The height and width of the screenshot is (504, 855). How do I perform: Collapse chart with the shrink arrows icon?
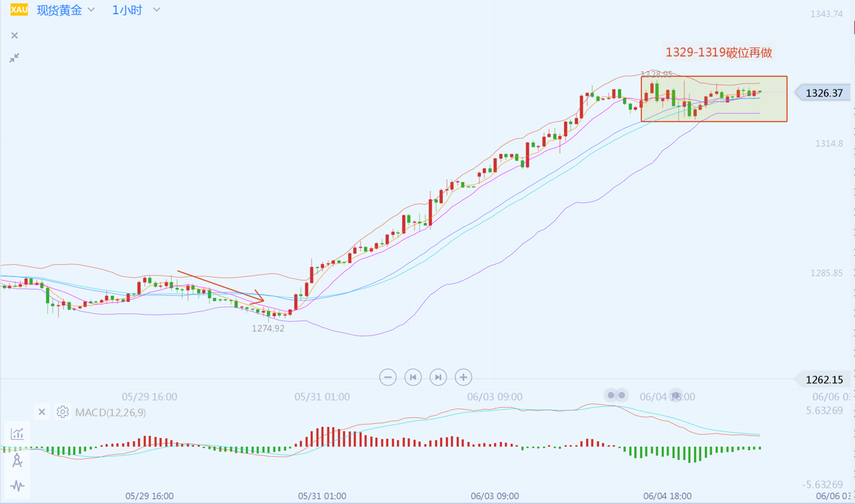coord(14,59)
